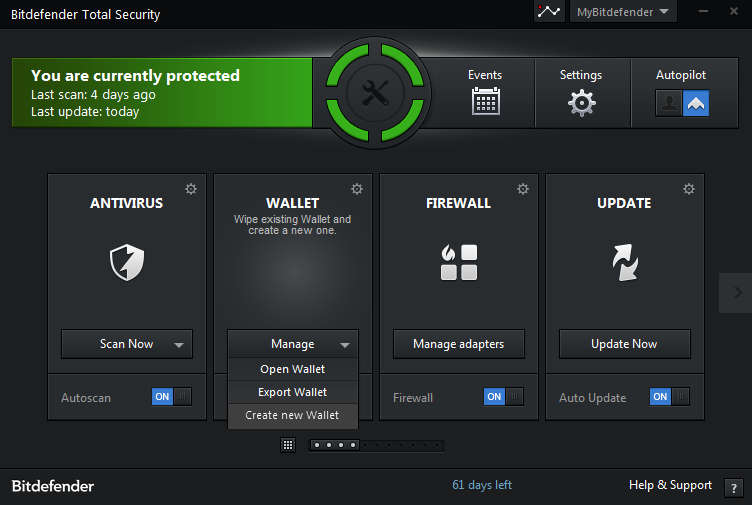Click the question mark help icon

click(733, 488)
